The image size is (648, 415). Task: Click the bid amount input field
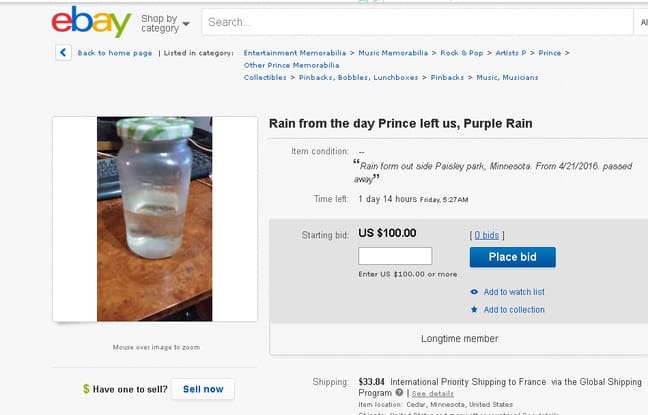click(395, 256)
